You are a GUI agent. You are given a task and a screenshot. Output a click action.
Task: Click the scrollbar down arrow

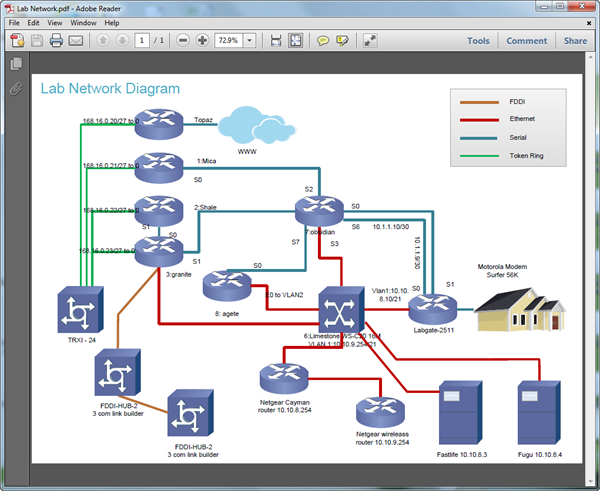pos(590,482)
